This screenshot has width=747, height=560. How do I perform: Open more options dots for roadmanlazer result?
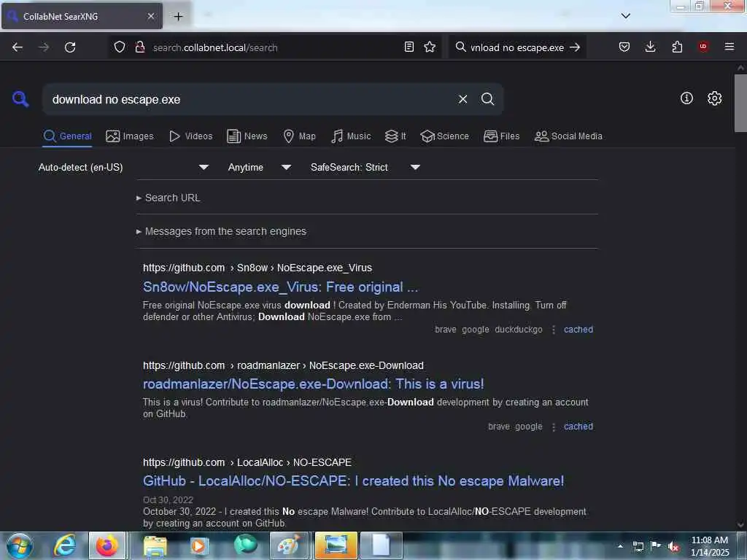tap(553, 427)
